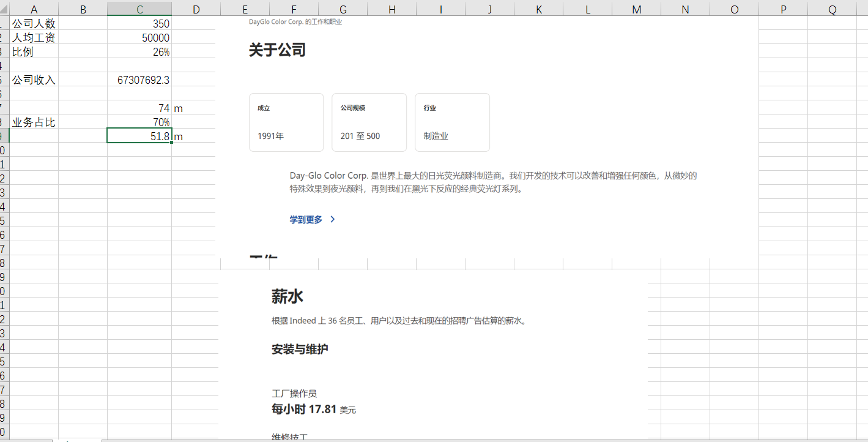Click the 薪水 heading
The height and width of the screenshot is (442, 868).
click(287, 296)
